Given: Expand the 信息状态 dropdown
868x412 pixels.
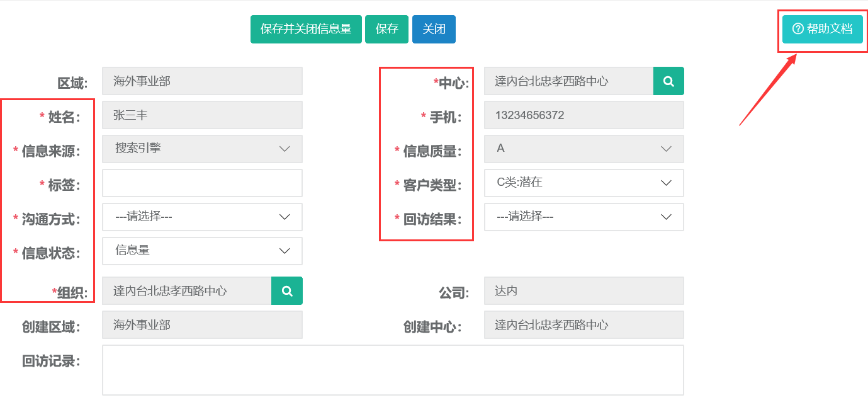Looking at the screenshot, I should pos(202,251).
